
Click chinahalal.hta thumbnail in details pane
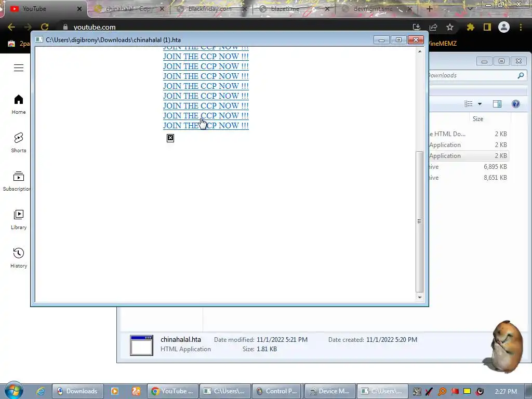141,345
